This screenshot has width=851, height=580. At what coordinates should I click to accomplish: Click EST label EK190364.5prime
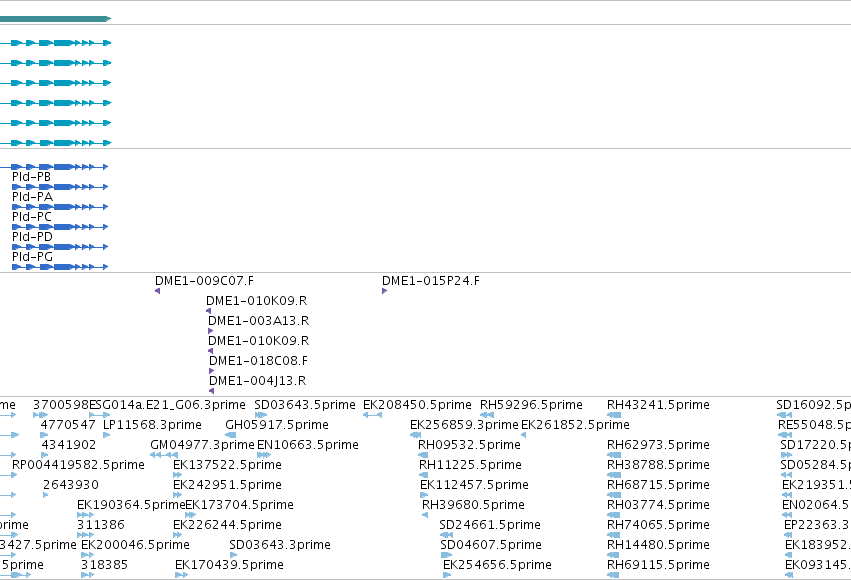pyautogui.click(x=131, y=505)
